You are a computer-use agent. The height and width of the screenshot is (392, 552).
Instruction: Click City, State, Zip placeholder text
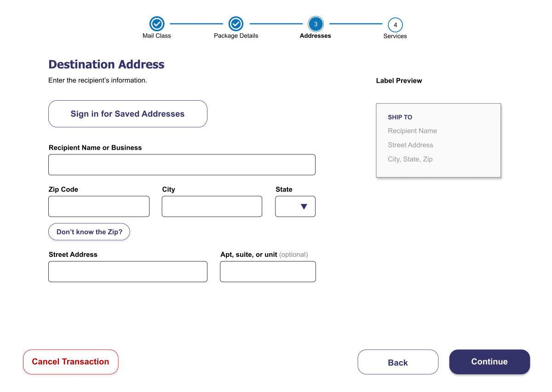click(x=410, y=159)
